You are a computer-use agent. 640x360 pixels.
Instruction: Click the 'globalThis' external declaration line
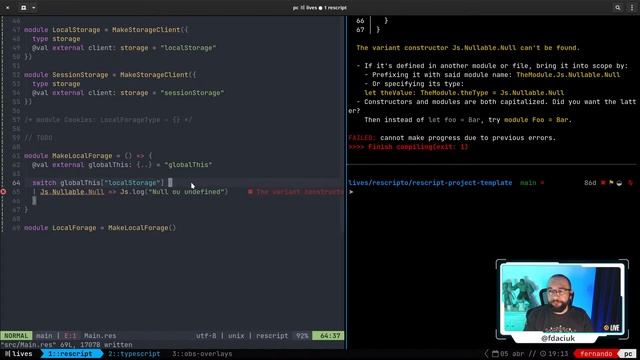point(122,164)
